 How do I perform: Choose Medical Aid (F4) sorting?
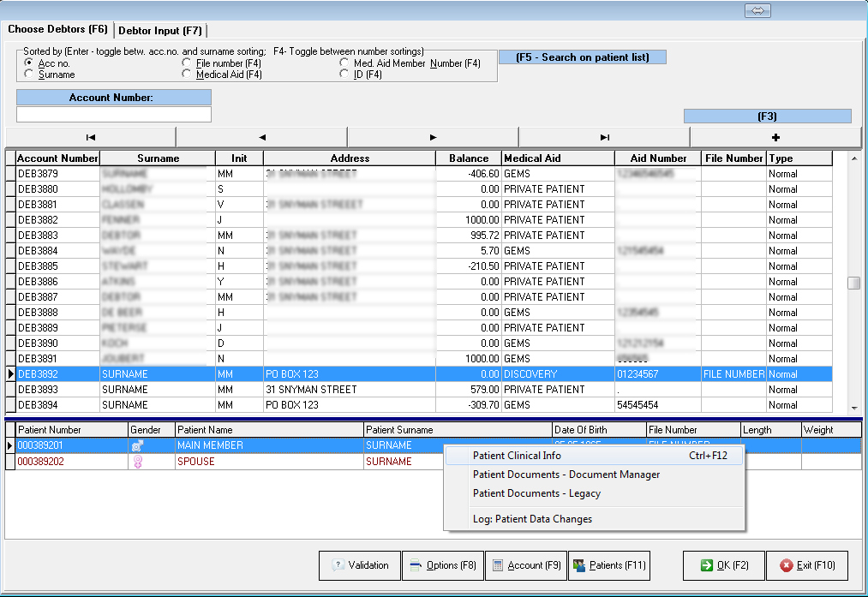188,75
